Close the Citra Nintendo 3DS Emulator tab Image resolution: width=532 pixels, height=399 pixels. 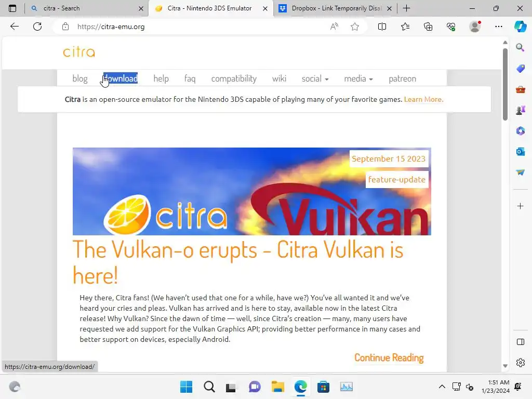265,8
